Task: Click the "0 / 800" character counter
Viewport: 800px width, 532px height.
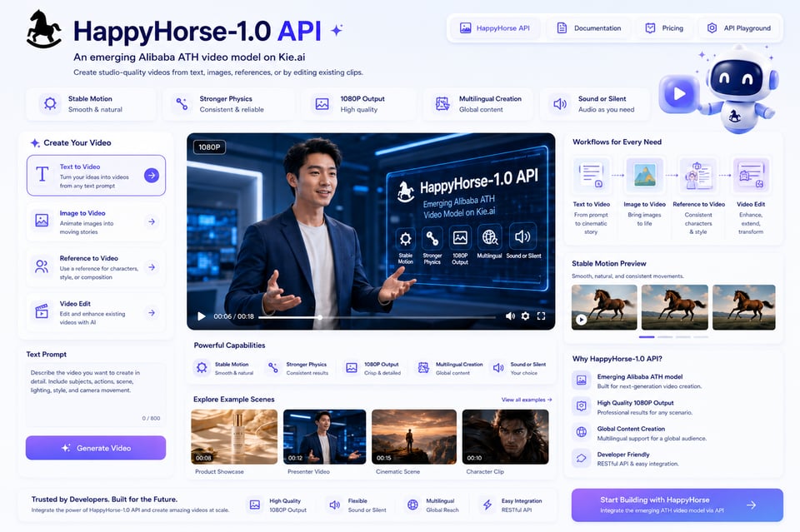Action: click(x=151, y=419)
